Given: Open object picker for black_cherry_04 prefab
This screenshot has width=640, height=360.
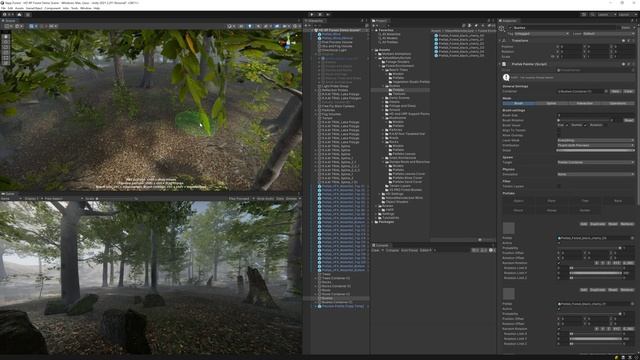Looking at the screenshot, I should click(x=632, y=238).
